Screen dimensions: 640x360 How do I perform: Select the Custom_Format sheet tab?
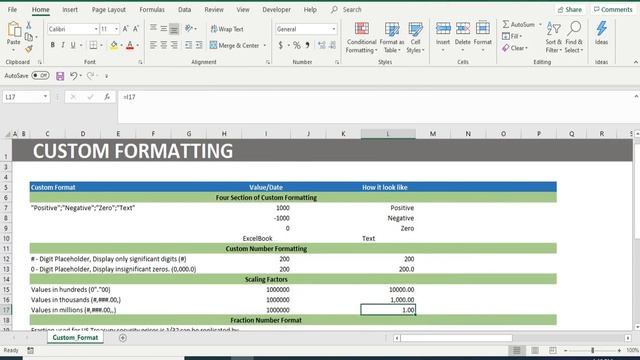[75, 338]
